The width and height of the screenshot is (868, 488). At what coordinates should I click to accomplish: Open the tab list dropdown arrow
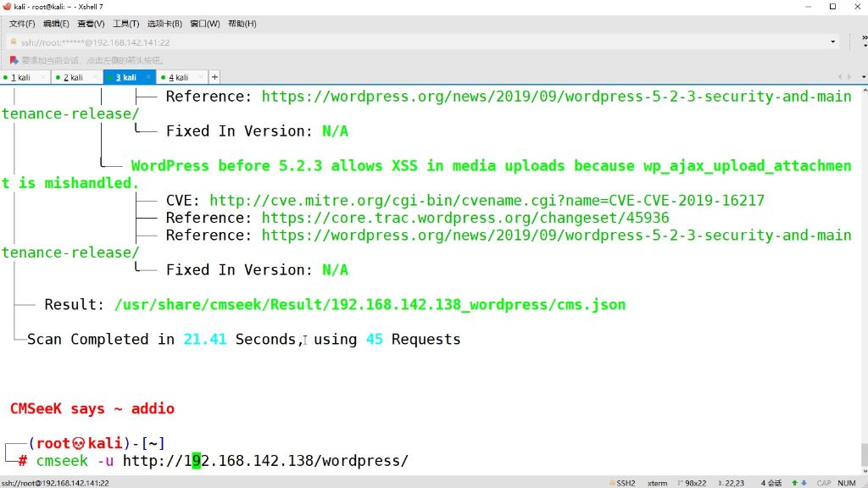point(864,77)
